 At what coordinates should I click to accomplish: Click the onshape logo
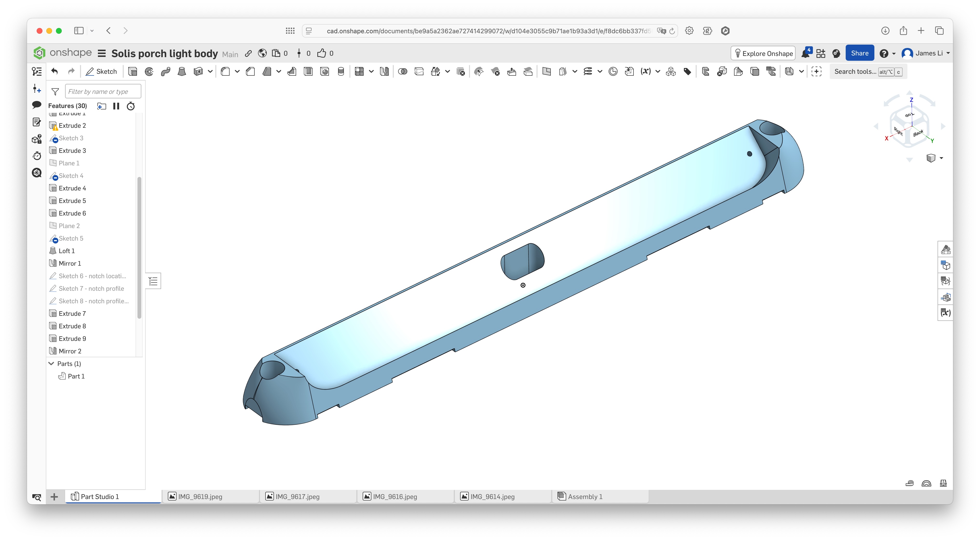[x=63, y=53]
